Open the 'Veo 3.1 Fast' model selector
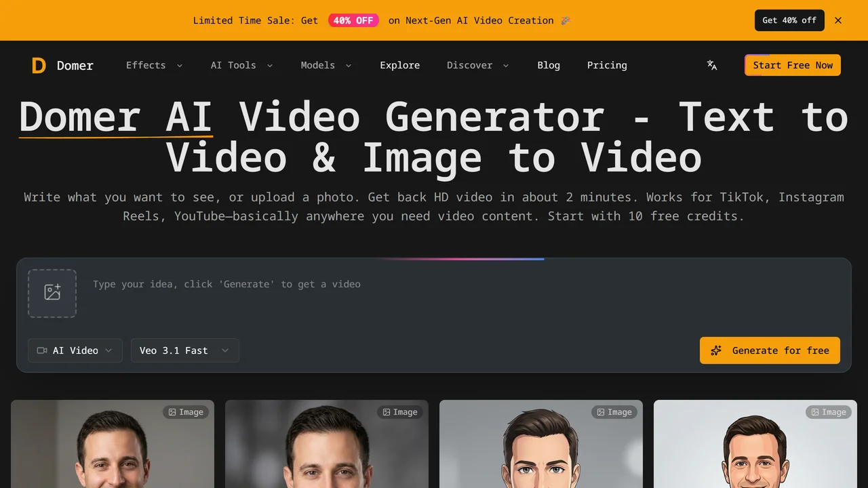Viewport: 868px width, 488px height. tap(185, 350)
